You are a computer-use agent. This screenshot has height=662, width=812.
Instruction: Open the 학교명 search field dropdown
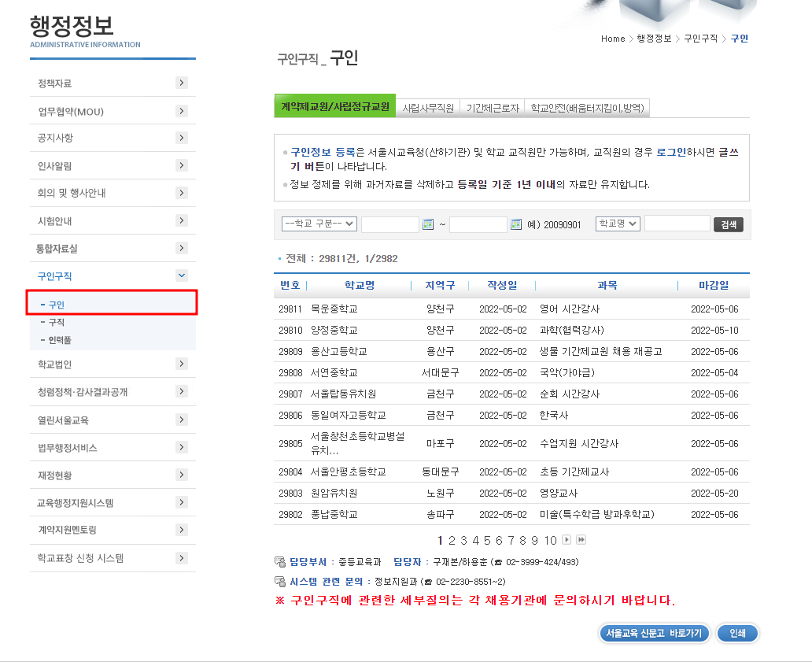618,224
